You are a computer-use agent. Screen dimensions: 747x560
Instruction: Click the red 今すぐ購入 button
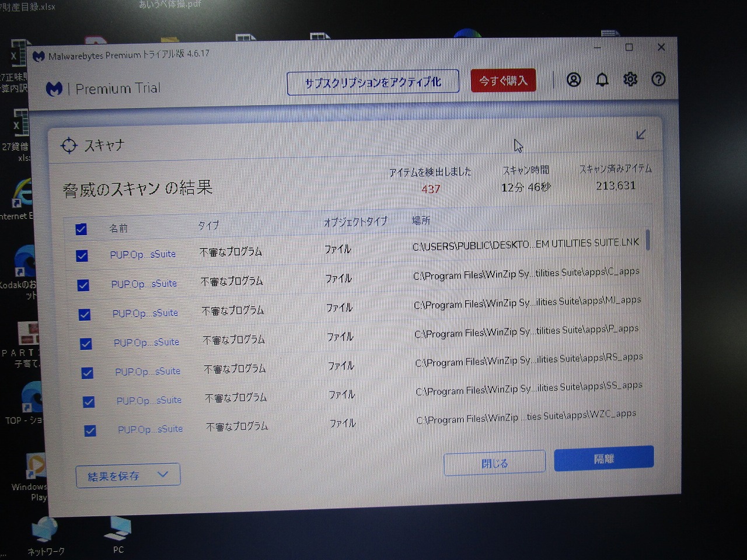click(x=503, y=81)
